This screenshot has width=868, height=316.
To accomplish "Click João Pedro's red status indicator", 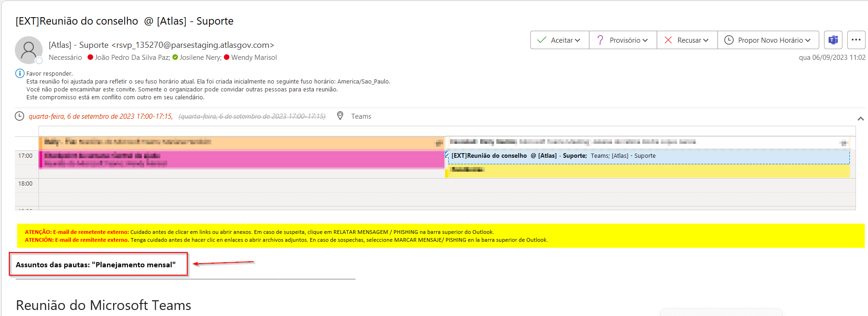I will [90, 58].
